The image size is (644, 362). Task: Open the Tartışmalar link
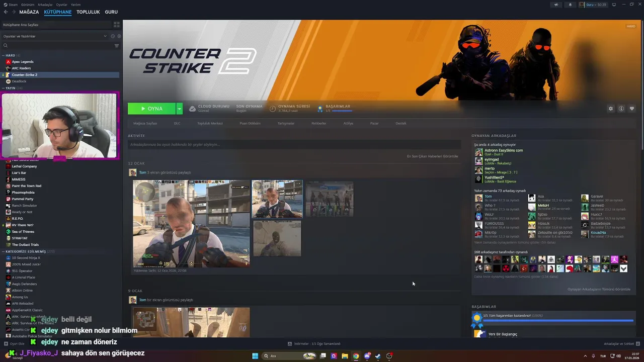[286, 123]
